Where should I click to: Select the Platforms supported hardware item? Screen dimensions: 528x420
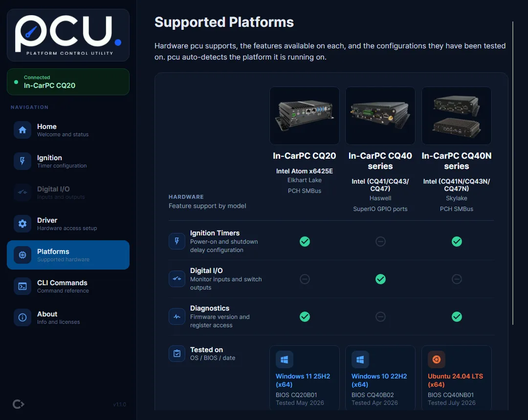tap(68, 255)
